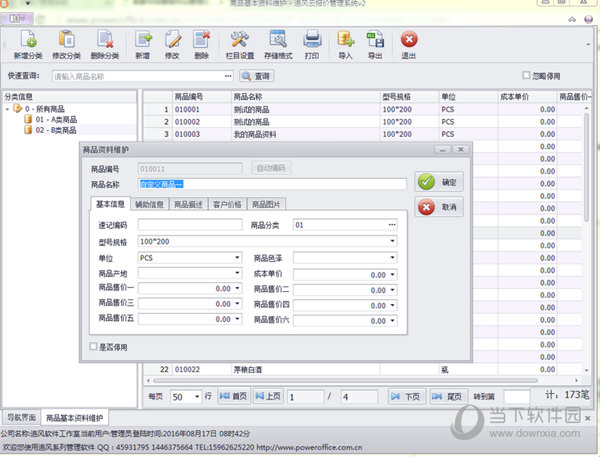Go to 尾页 last page
Viewport: 600px width, 457px height.
tap(448, 397)
